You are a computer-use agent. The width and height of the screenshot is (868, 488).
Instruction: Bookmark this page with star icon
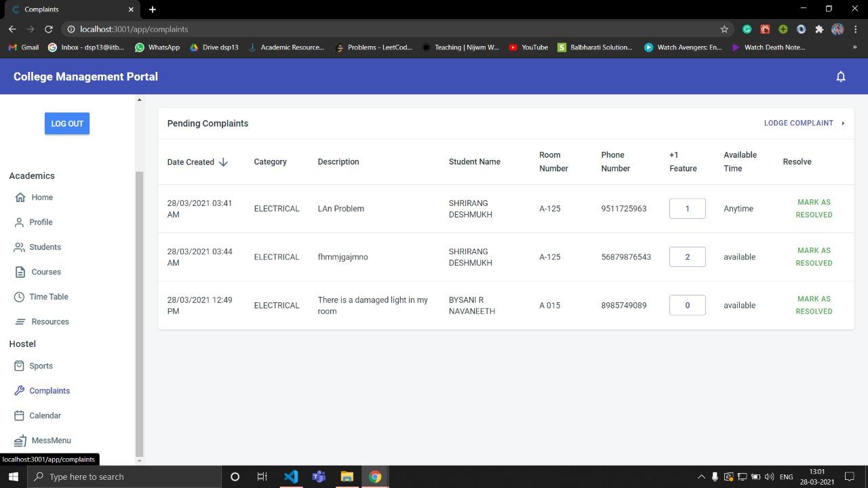pos(724,29)
